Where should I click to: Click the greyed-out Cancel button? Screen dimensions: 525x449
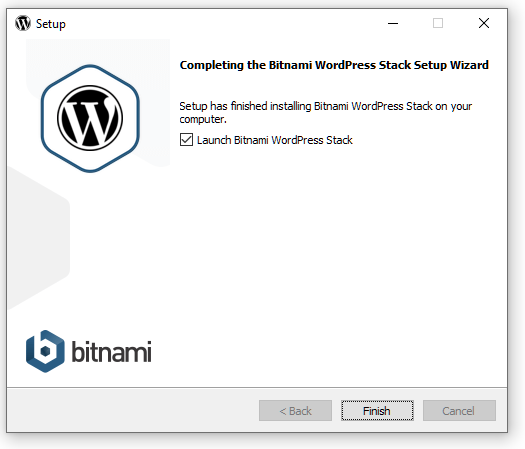coord(459,410)
